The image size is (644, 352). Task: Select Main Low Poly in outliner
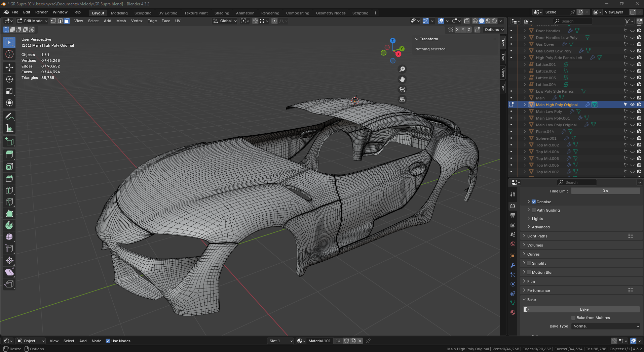548,112
